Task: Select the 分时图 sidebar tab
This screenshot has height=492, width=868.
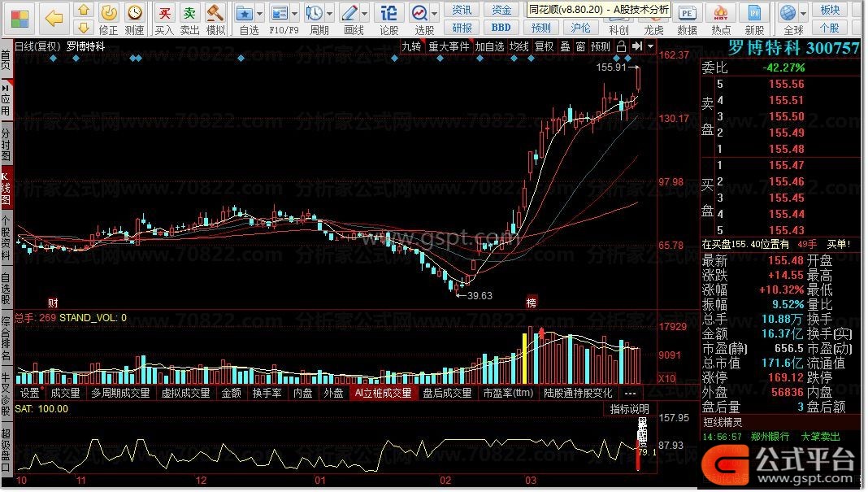Action: [6, 146]
